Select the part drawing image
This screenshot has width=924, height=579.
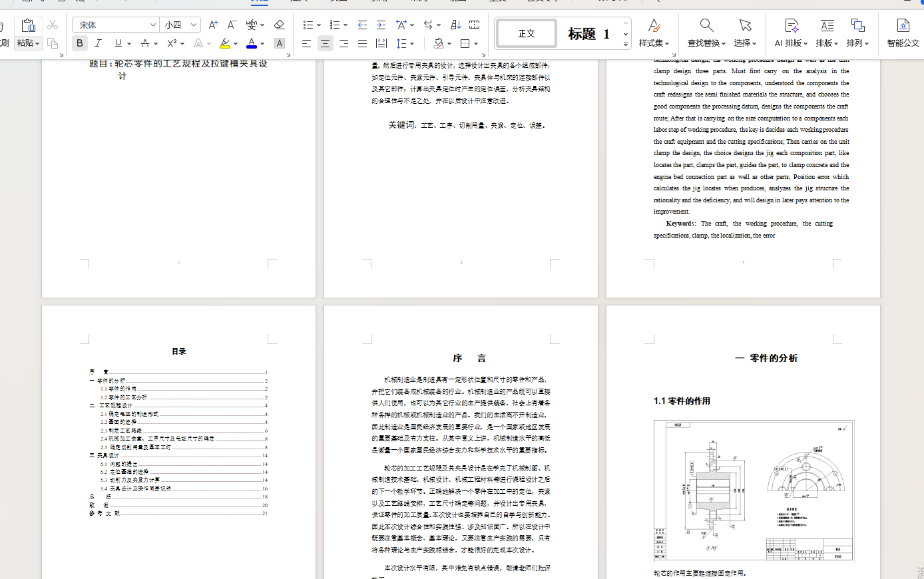click(x=754, y=492)
